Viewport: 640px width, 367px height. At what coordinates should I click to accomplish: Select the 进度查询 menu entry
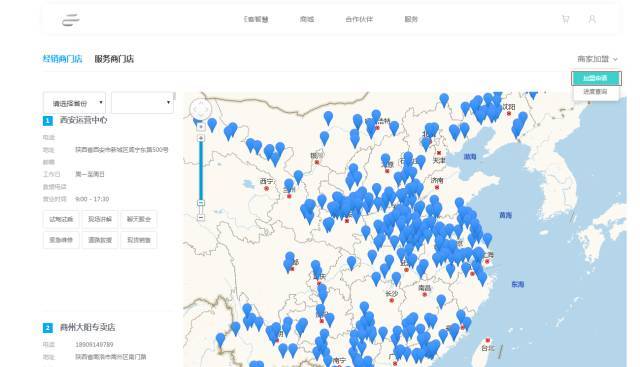595,92
